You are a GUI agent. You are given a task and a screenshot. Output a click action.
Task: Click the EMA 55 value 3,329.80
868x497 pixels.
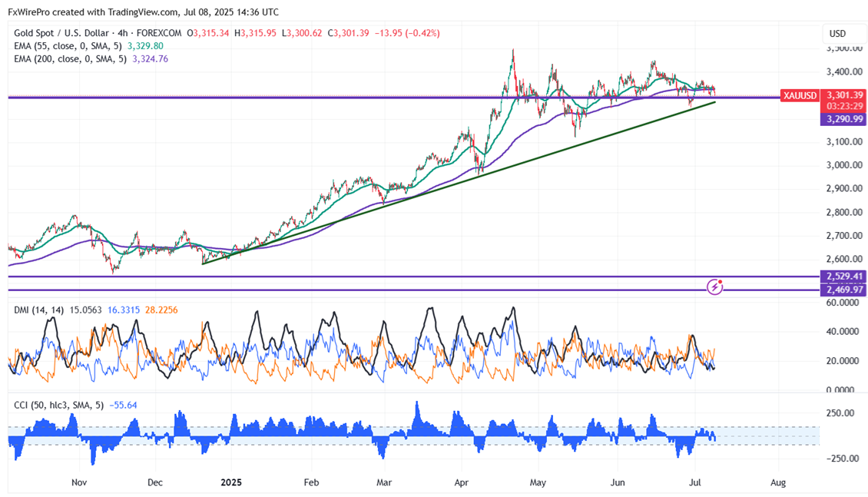(146, 46)
